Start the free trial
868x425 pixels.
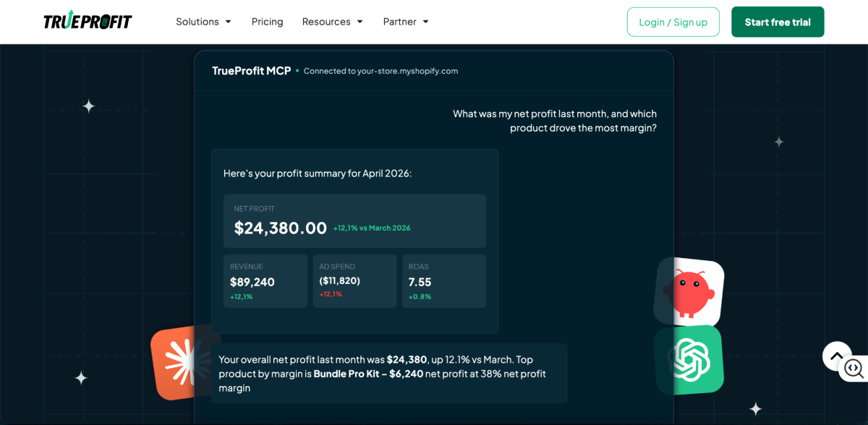(778, 22)
